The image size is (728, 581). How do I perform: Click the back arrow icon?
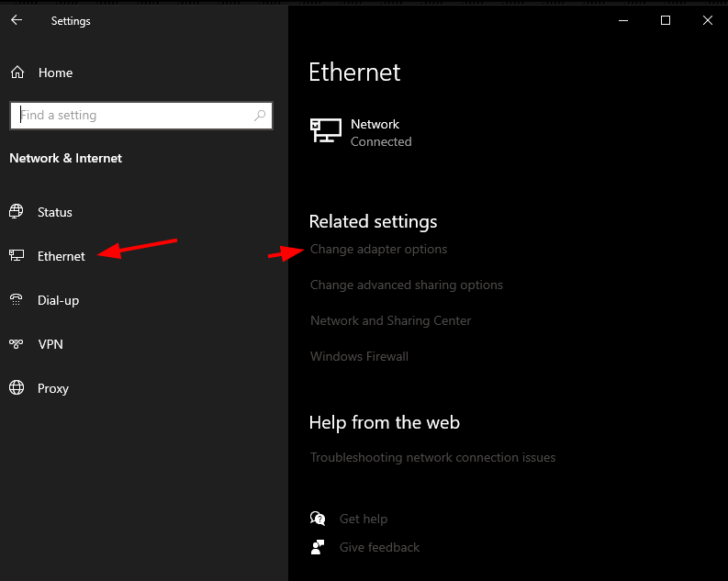(17, 20)
